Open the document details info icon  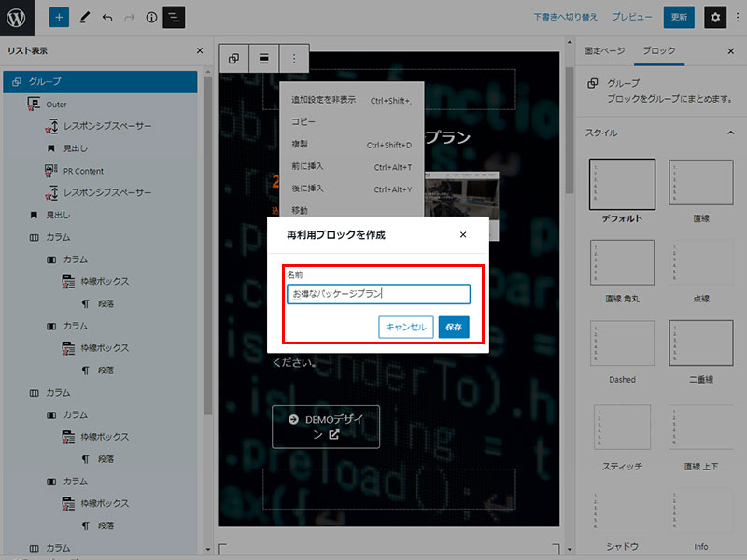pos(152,17)
